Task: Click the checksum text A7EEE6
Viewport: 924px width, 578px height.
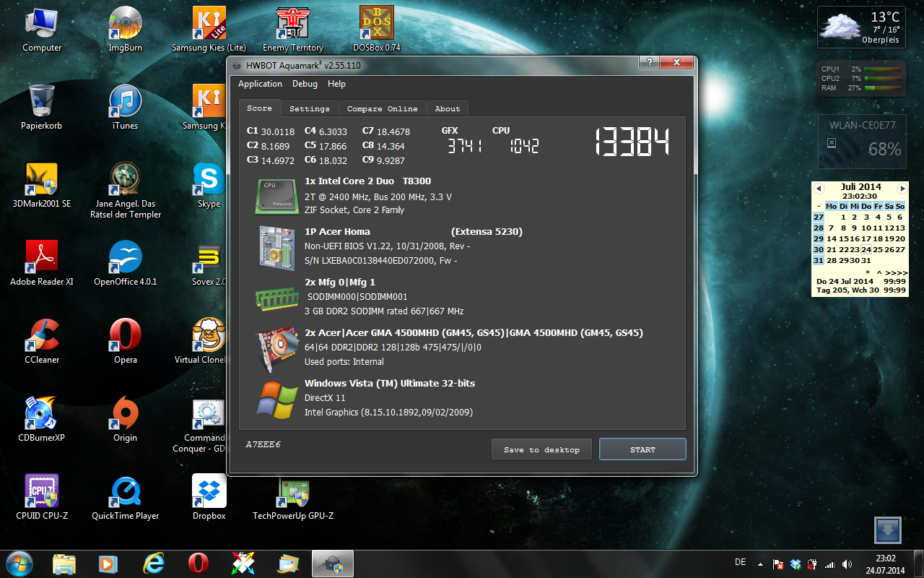Action: (x=263, y=444)
